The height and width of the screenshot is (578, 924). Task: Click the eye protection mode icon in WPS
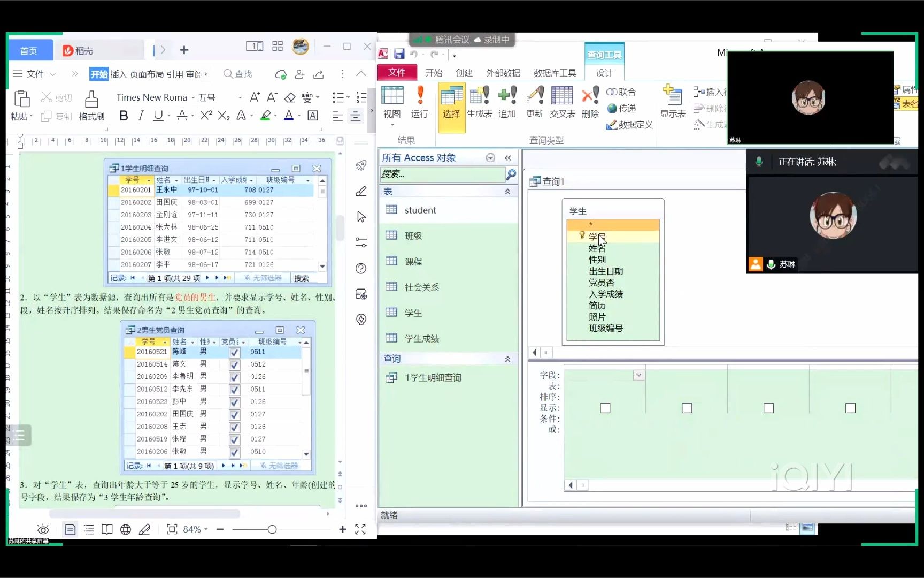(43, 529)
